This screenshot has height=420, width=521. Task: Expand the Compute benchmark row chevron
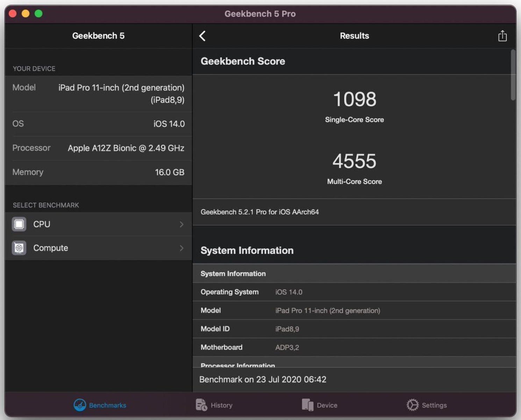(181, 248)
